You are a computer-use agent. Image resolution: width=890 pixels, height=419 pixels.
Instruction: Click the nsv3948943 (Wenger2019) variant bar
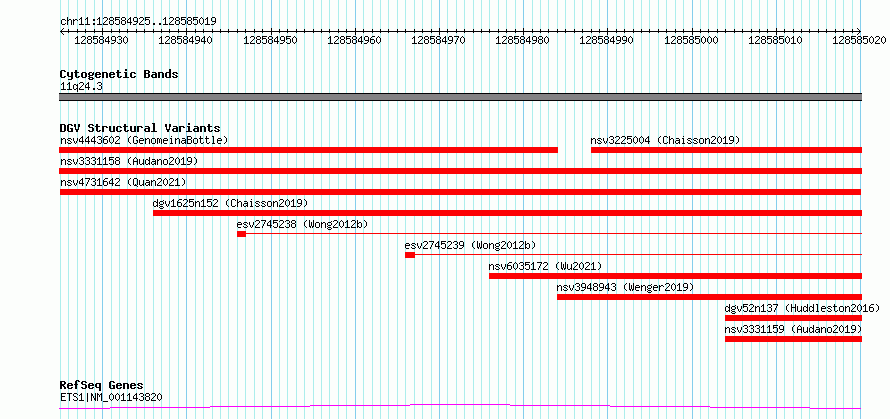(x=710, y=297)
